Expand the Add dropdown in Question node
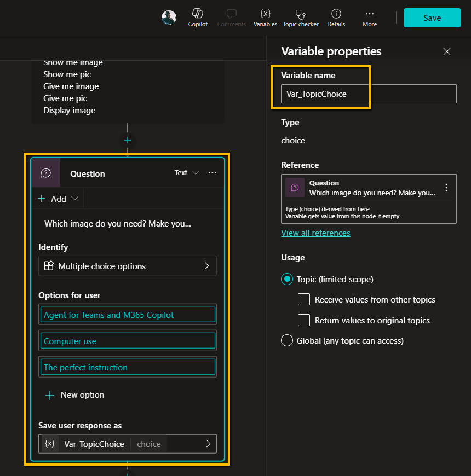 [x=59, y=199]
